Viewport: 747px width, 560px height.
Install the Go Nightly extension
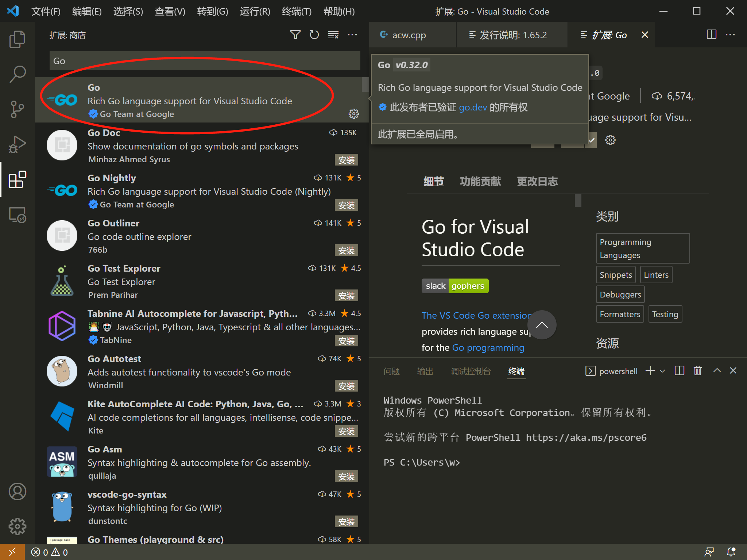point(346,205)
